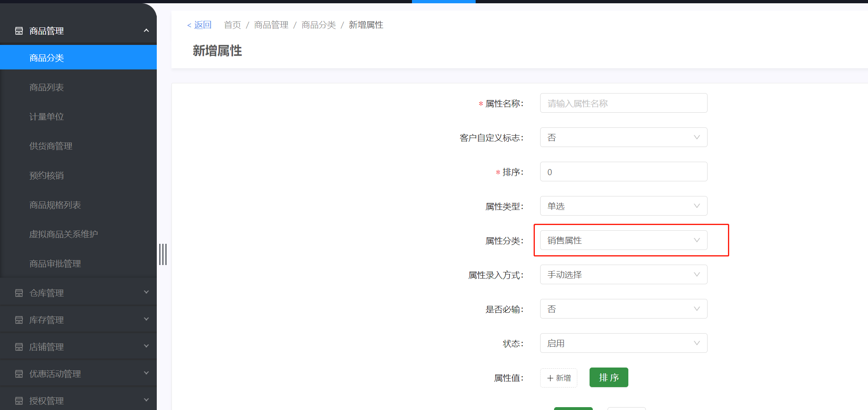Click the 店铺管理 menu icon

pos(19,347)
